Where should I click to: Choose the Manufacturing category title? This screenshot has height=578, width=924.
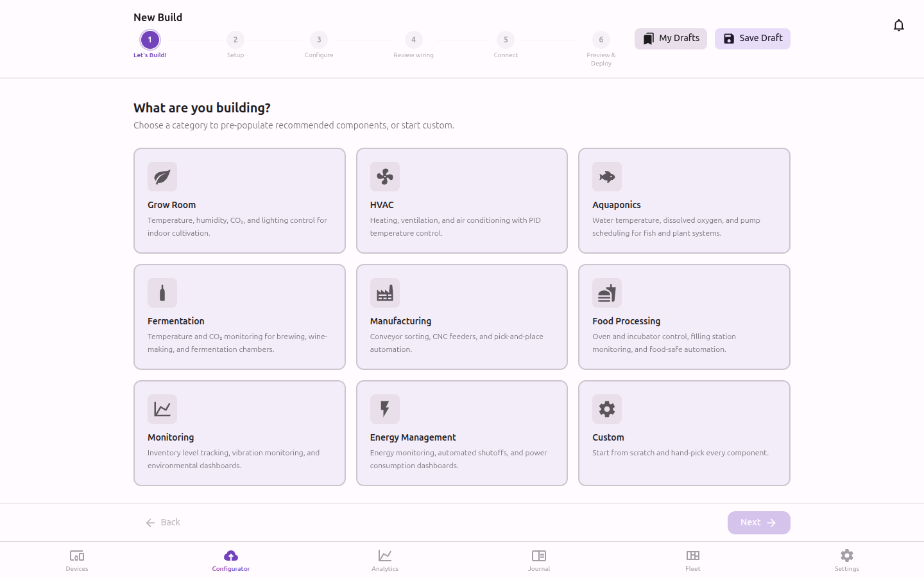pyautogui.click(x=400, y=321)
